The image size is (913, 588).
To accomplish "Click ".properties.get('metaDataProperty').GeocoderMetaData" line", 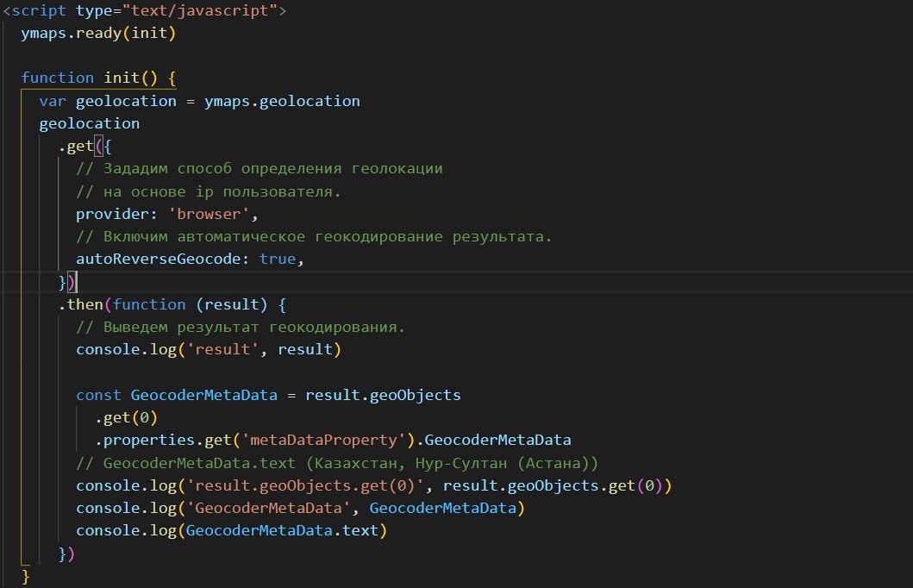I will point(333,440).
